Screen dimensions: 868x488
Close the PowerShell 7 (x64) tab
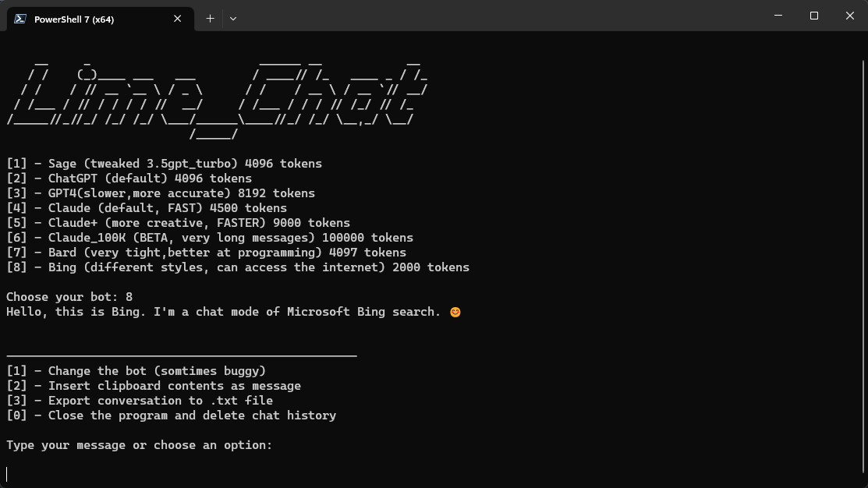click(x=177, y=19)
